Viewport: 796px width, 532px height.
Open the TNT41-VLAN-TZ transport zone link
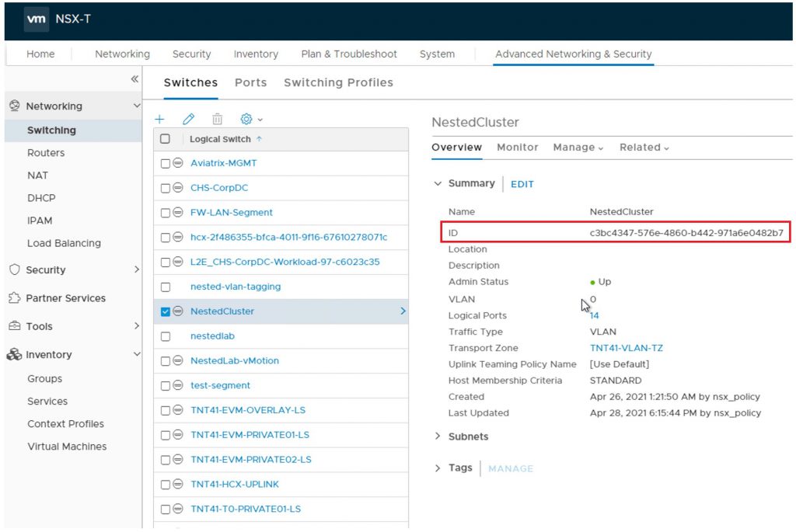point(626,348)
